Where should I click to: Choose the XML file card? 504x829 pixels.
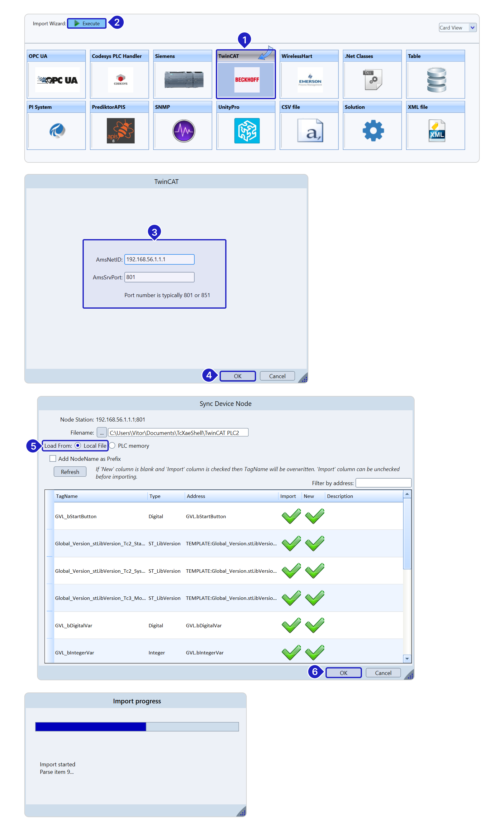click(x=435, y=125)
